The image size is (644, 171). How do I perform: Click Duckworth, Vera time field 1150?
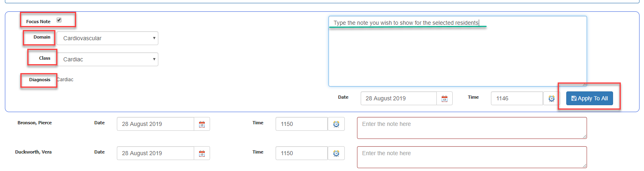pyautogui.click(x=301, y=153)
